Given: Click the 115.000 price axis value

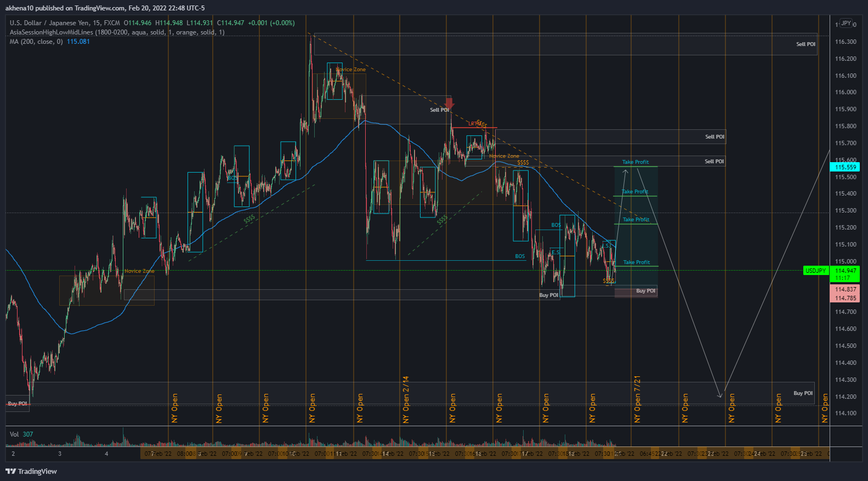Looking at the screenshot, I should click(846, 261).
